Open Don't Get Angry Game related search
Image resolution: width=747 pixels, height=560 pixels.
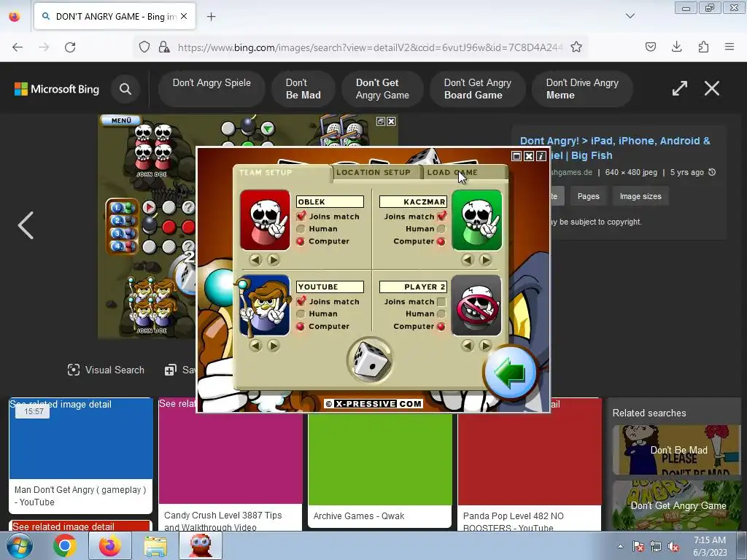click(x=676, y=505)
